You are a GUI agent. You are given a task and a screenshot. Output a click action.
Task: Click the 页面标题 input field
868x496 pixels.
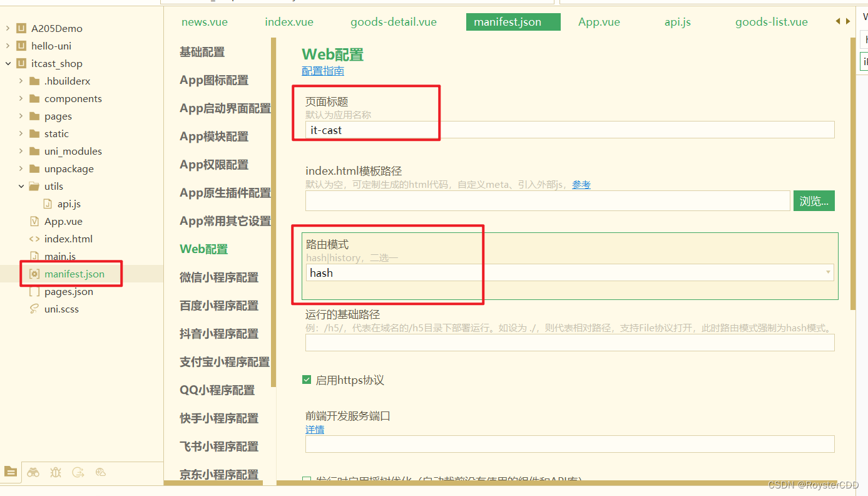(x=570, y=130)
